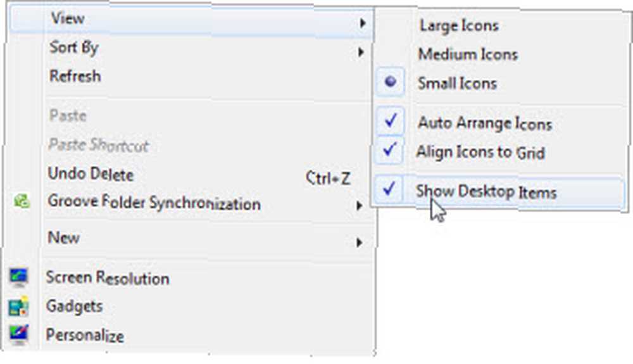Image resolution: width=633 pixels, height=364 pixels.
Task: Click the New menu item
Action: pos(63,237)
